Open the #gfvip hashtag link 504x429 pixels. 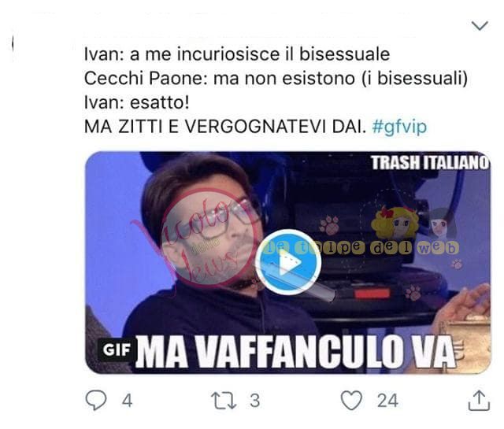click(399, 127)
